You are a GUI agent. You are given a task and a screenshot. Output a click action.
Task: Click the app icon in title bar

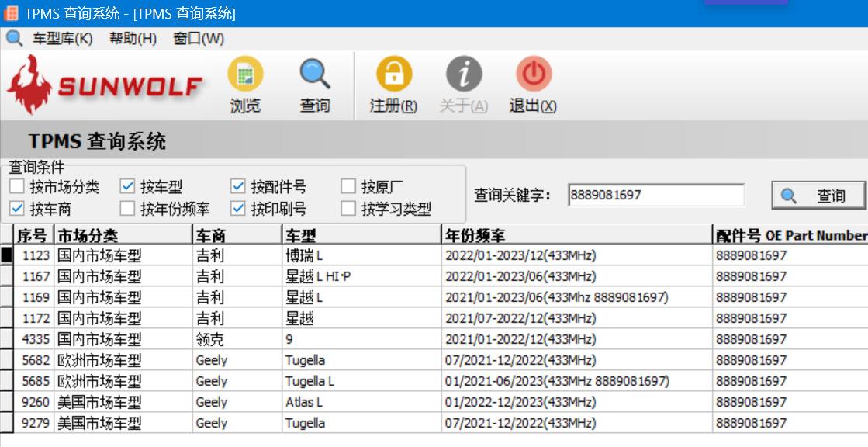click(x=12, y=13)
